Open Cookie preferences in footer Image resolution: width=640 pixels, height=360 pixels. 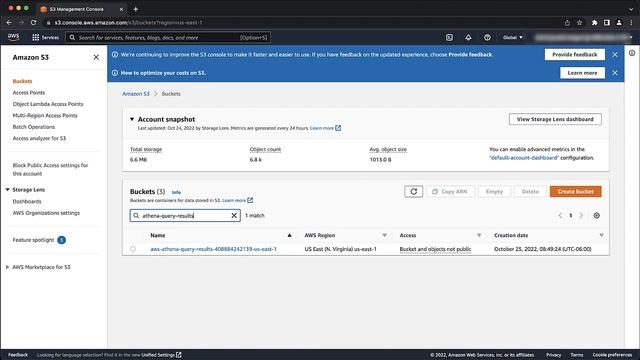[612, 355]
